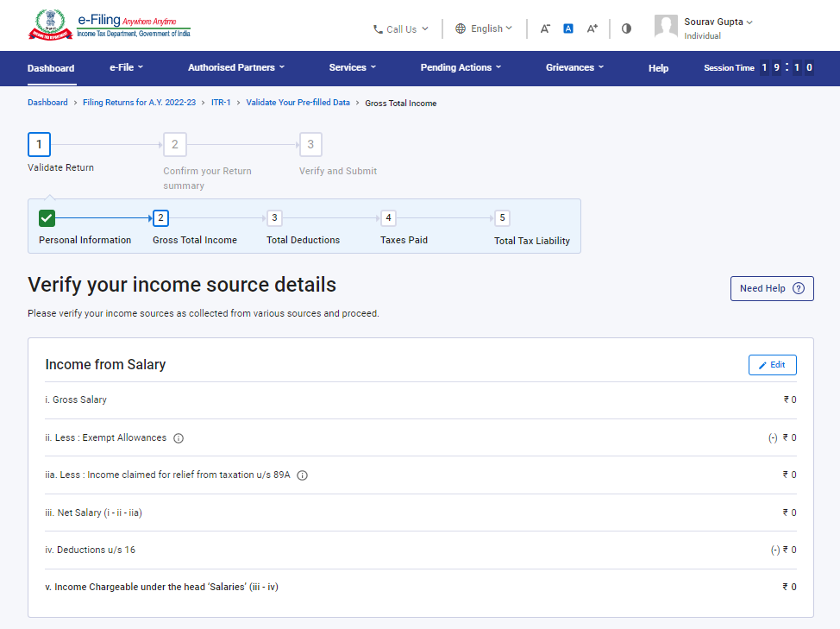The height and width of the screenshot is (629, 840).
Task: Click 'v. Income Chargeable under the head Salaries' label
Action: (x=162, y=588)
